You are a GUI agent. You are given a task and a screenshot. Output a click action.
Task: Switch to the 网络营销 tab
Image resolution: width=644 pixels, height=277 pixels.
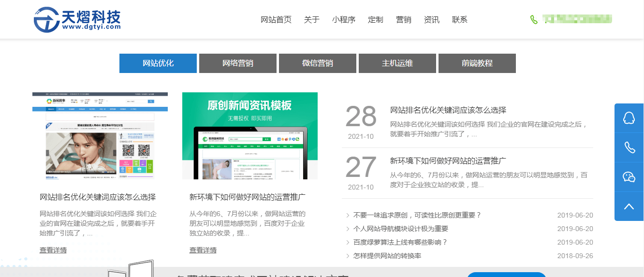click(238, 63)
